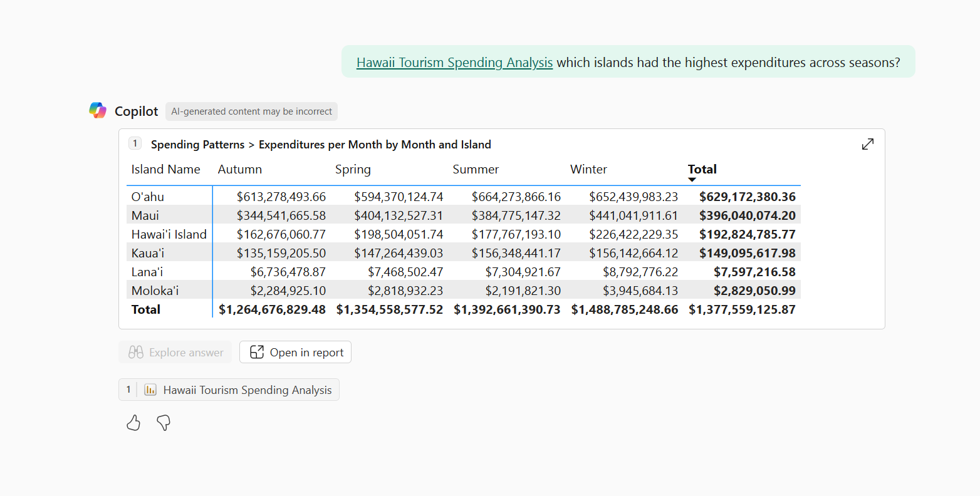Click O'ahu Autumn value $613,278,493.66

(x=281, y=197)
